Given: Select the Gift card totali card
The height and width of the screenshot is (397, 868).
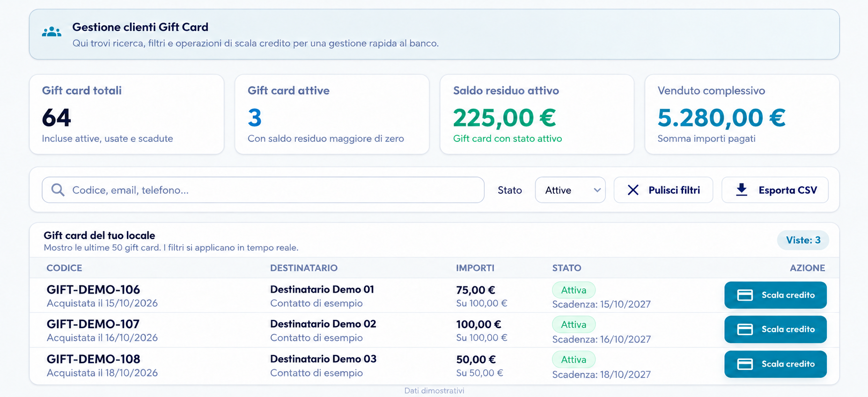Looking at the screenshot, I should 126,114.
